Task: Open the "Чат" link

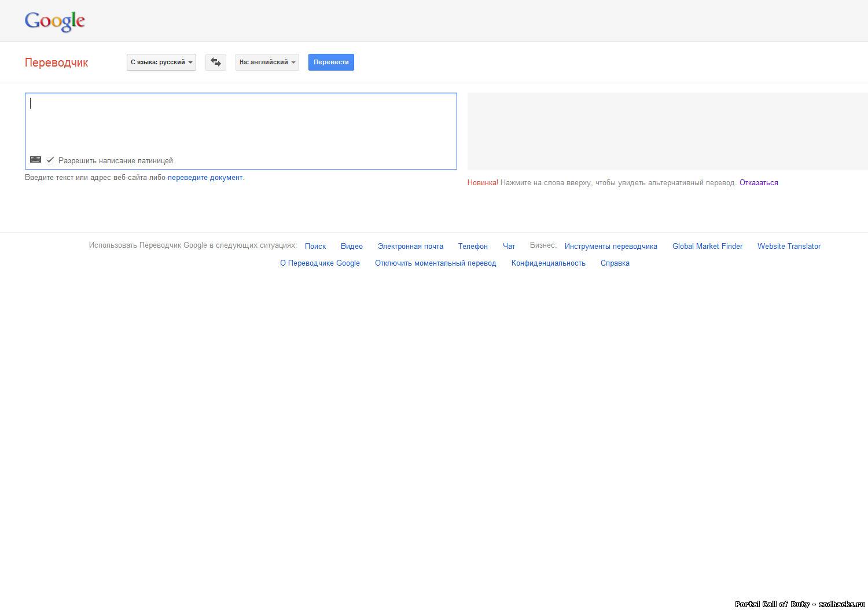Action: 509,247
